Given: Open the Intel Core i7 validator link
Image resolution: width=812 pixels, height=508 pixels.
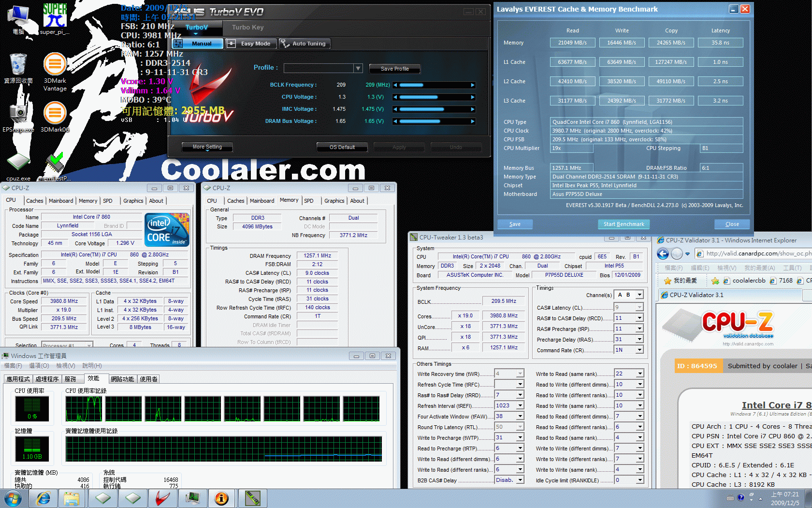Looking at the screenshot, I should point(777,405).
